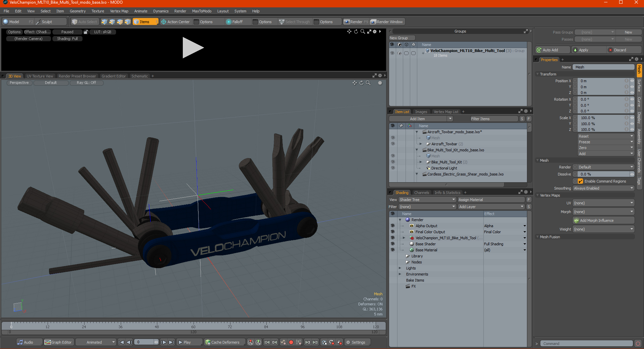
Task: Click 3D viewport zoom magnifier icon
Action: 368,83
